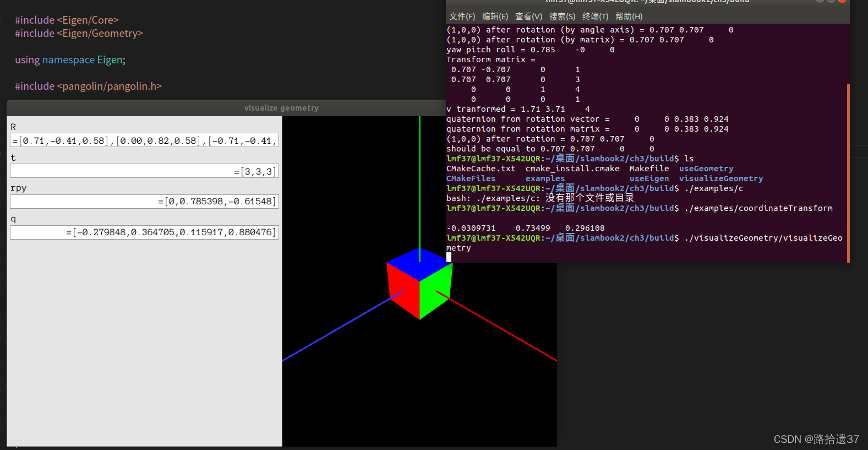Click the using namespace Eigen line
Screen dimensions: 868x450
[x=70, y=59]
